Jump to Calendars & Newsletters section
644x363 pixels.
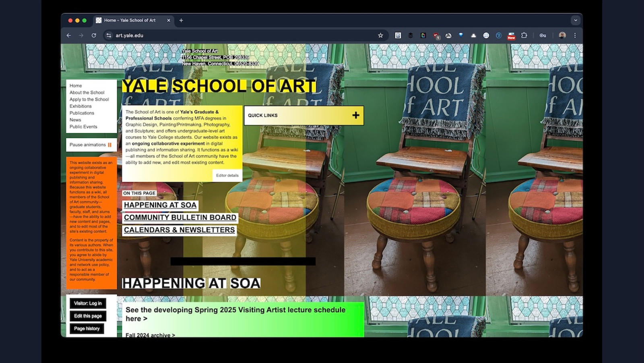[x=179, y=230]
